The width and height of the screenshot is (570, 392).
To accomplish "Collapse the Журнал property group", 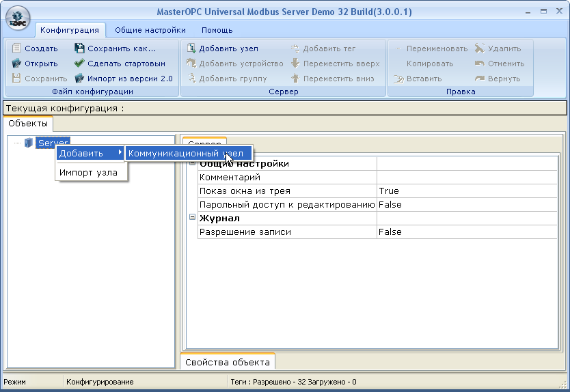I will coord(192,217).
